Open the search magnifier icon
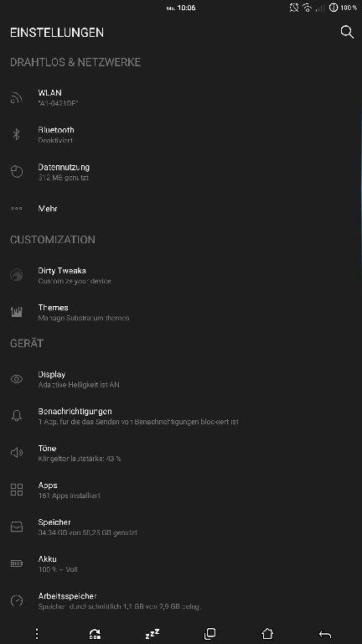 point(347,32)
